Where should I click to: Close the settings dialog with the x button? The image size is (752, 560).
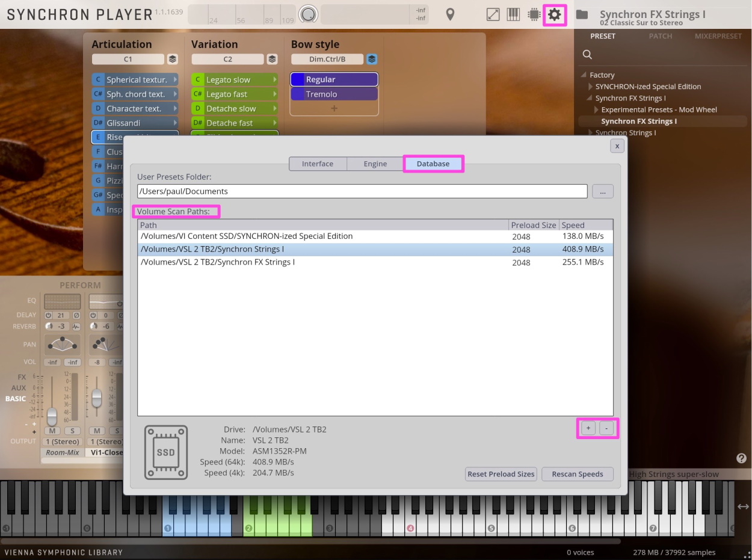[617, 146]
